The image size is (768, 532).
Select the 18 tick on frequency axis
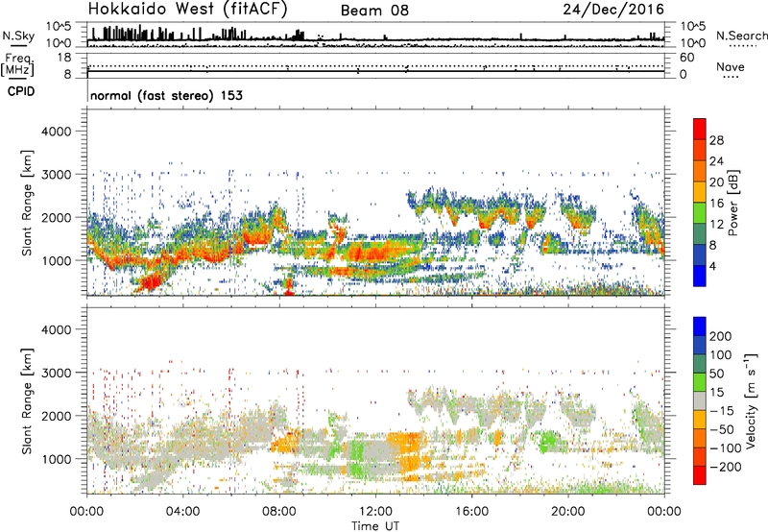coord(64,58)
